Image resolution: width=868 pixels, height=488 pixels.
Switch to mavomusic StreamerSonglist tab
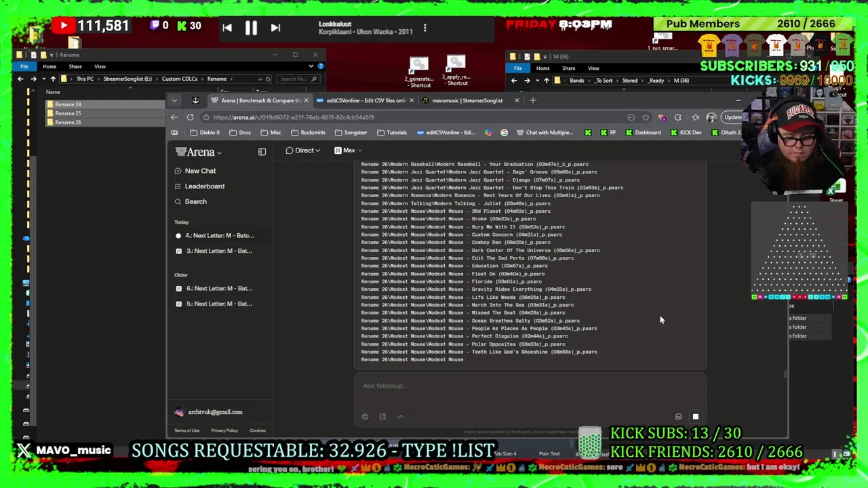[468, 100]
